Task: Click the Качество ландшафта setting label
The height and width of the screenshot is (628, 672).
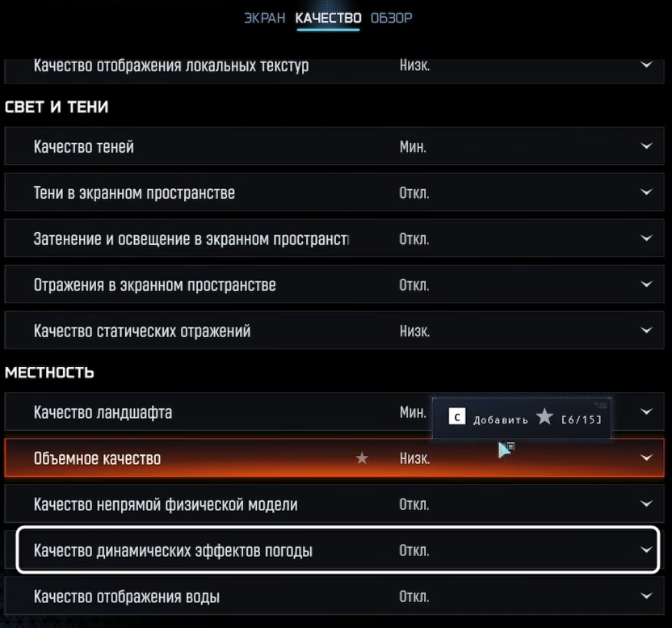Action: coord(103,412)
